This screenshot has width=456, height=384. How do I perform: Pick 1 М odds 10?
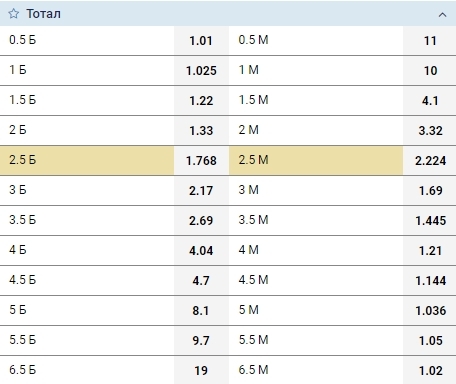[x=430, y=71]
